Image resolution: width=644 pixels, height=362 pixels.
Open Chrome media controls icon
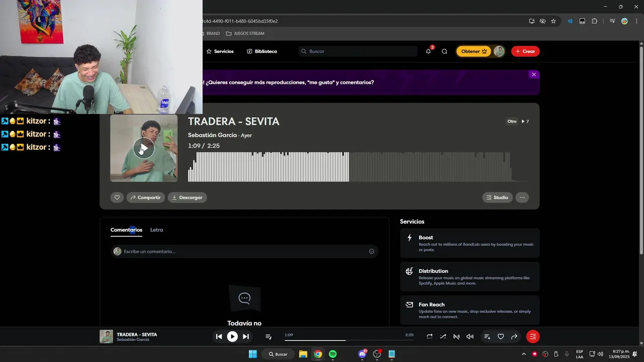point(612,21)
